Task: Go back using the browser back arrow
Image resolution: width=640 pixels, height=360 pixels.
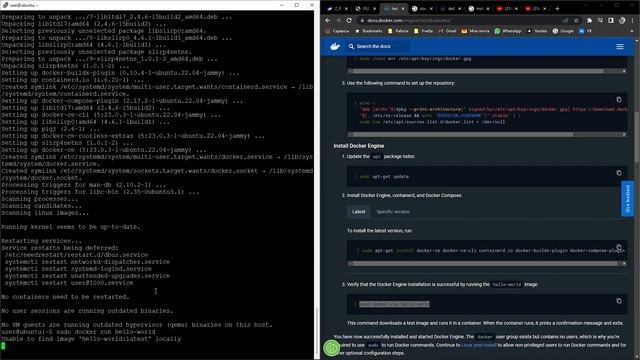Action: tap(328, 20)
